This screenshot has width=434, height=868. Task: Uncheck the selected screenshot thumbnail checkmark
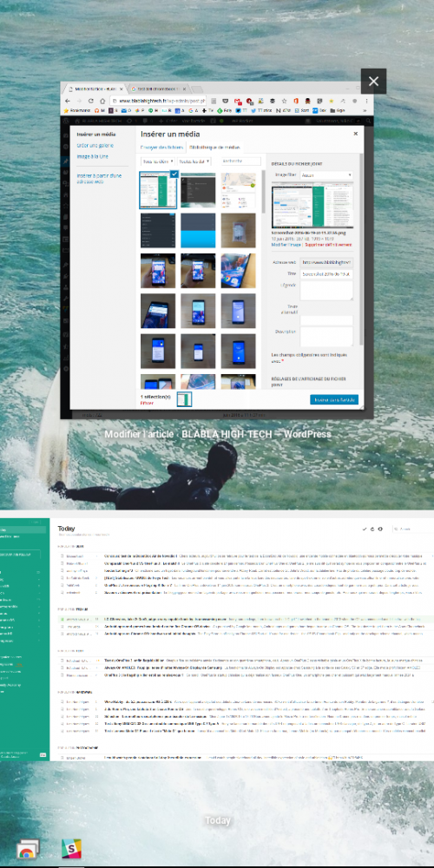[x=174, y=174]
